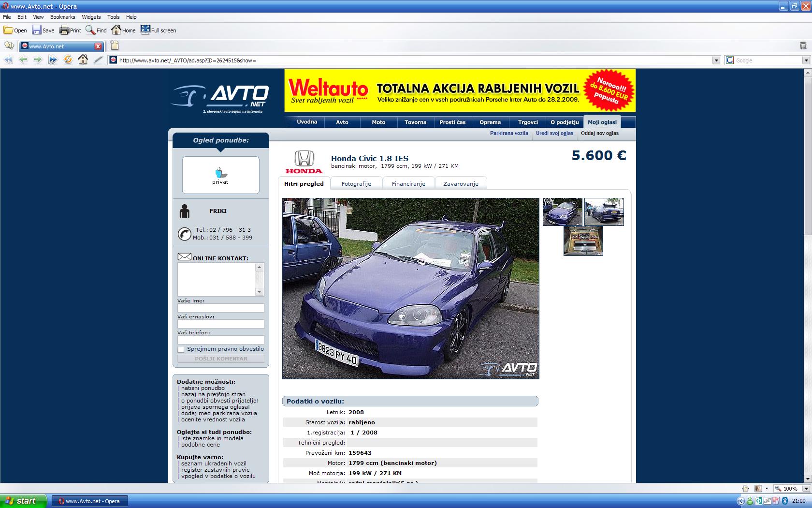Click the Open folder toolbar button

coord(15,30)
